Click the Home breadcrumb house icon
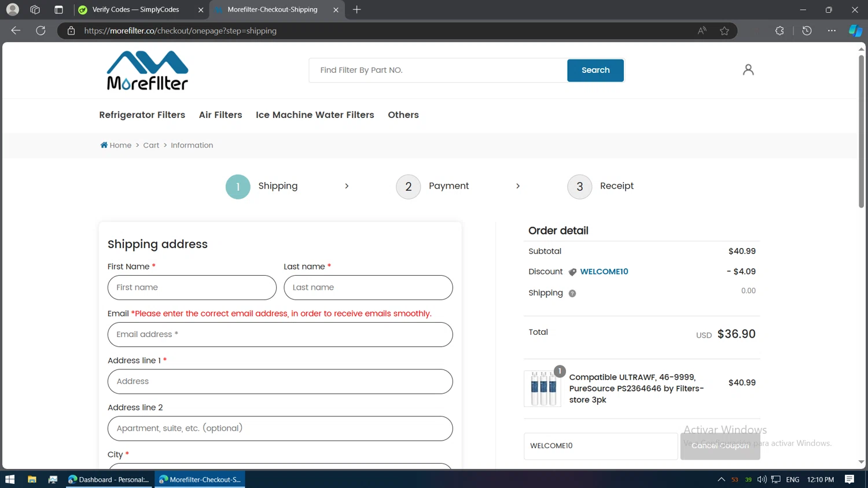 coord(104,145)
